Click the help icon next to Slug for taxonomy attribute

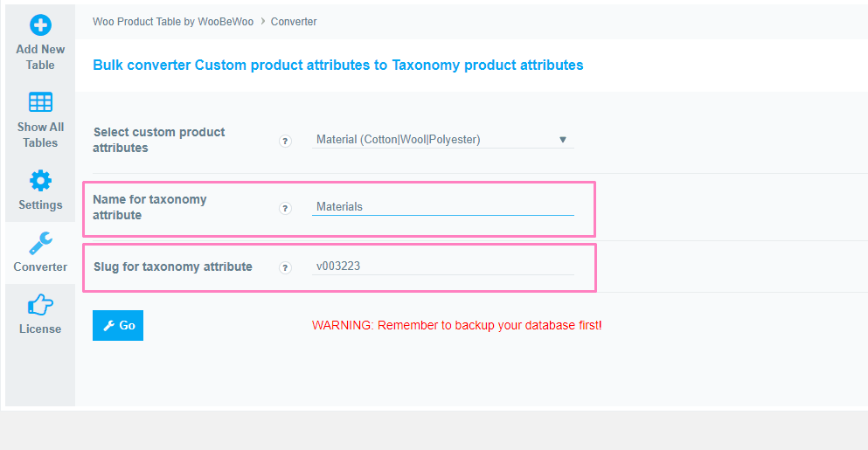285,268
